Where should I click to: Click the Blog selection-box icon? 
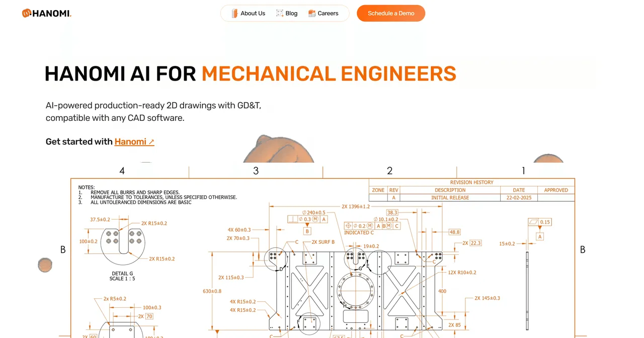[x=280, y=13]
